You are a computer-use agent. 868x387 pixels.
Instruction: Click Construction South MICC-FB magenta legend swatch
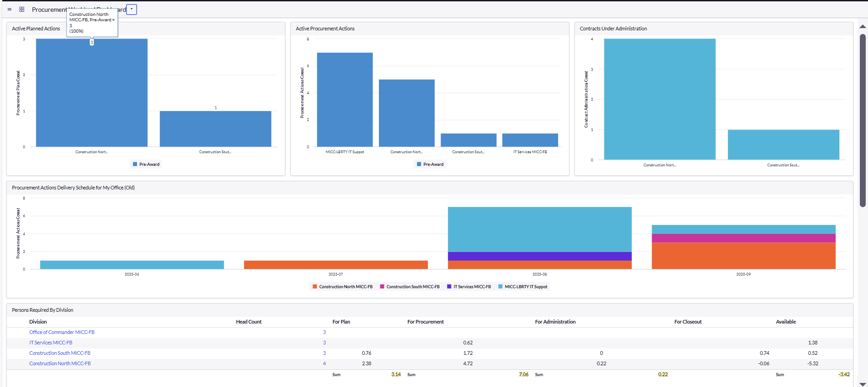click(x=382, y=287)
